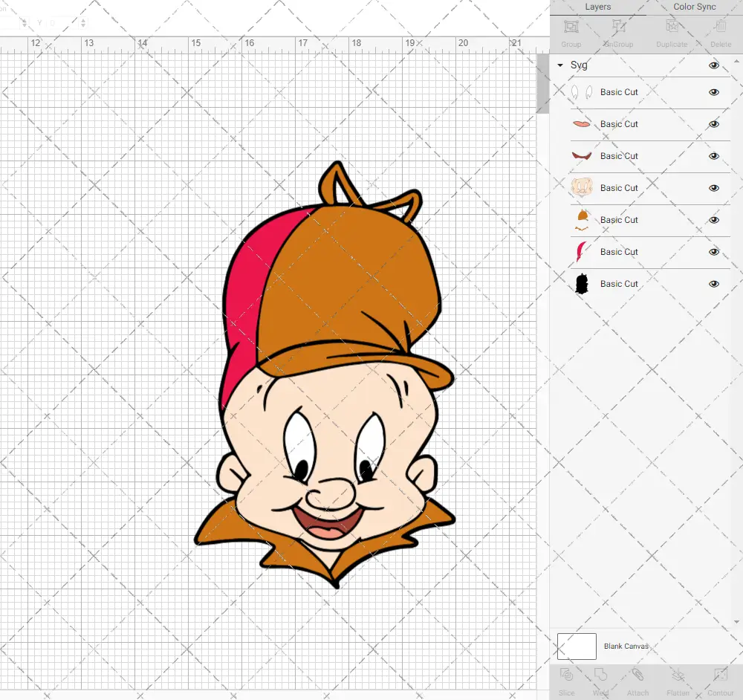Click the Weld tool icon
This screenshot has height=700, width=743.
point(601,675)
